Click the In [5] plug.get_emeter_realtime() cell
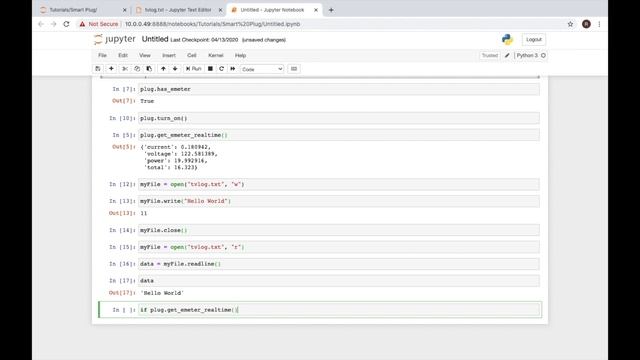Viewport: 640px width, 360px height. point(338,135)
